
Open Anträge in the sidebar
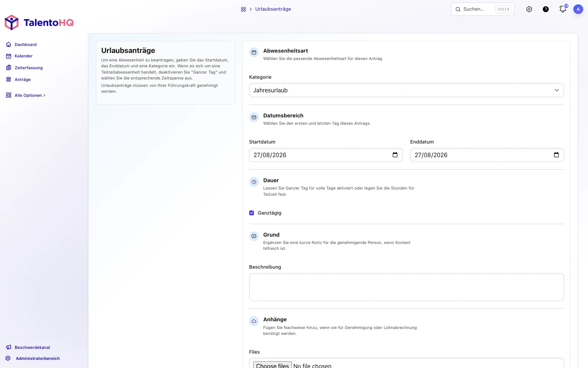pos(23,79)
